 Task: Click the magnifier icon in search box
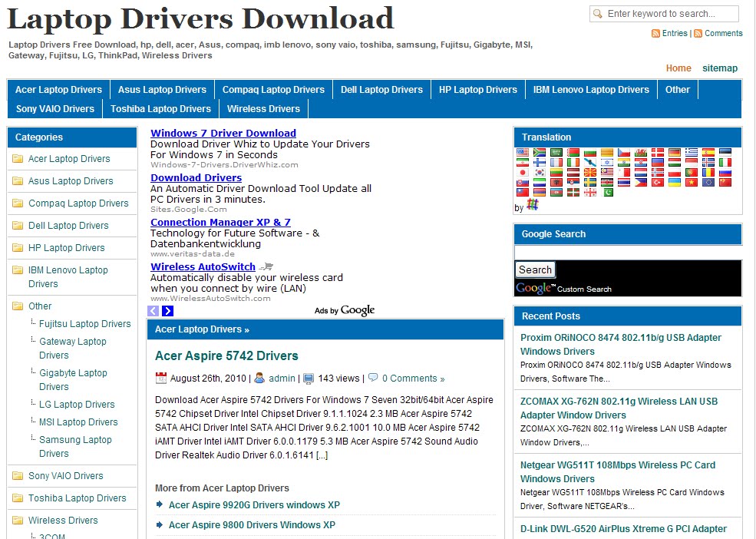(598, 14)
